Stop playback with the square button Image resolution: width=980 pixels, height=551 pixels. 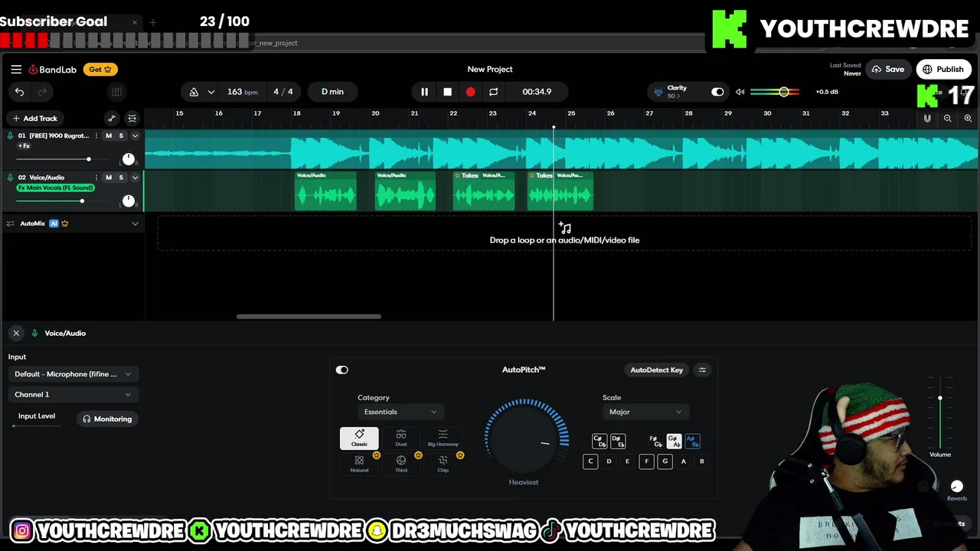click(x=447, y=92)
